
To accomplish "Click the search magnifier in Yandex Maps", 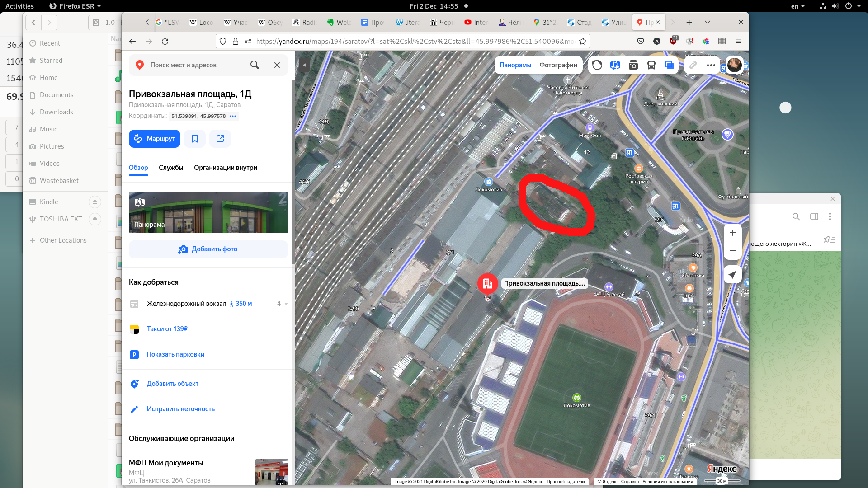I will pos(255,65).
